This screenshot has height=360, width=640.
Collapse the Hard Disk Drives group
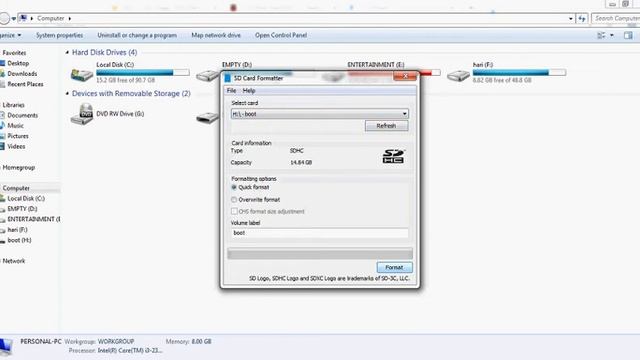(x=67, y=52)
